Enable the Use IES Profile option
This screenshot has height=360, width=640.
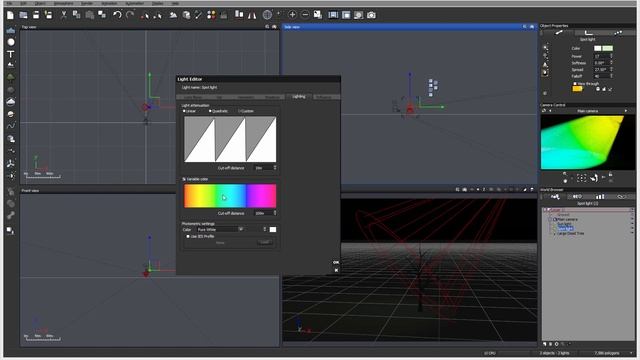pyautogui.click(x=188, y=236)
